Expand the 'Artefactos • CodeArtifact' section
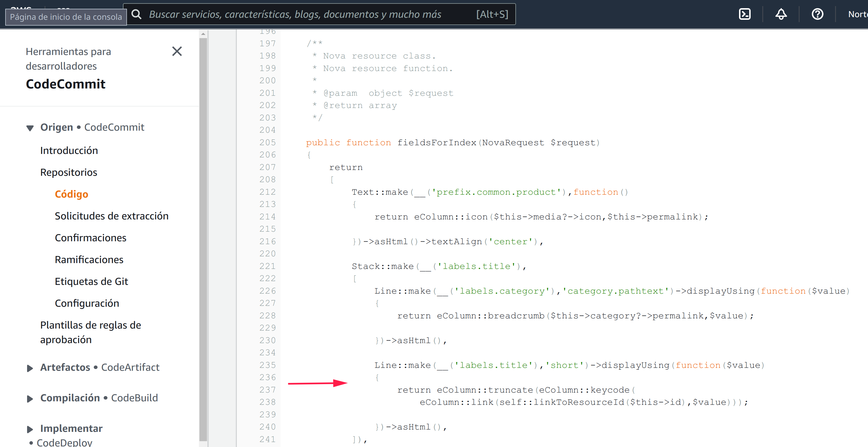This screenshot has height=447, width=868. (29, 368)
